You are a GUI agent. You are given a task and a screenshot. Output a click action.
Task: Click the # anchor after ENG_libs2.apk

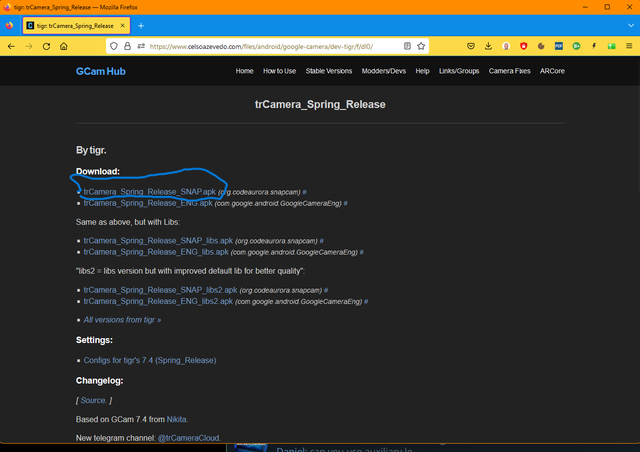coord(366,301)
